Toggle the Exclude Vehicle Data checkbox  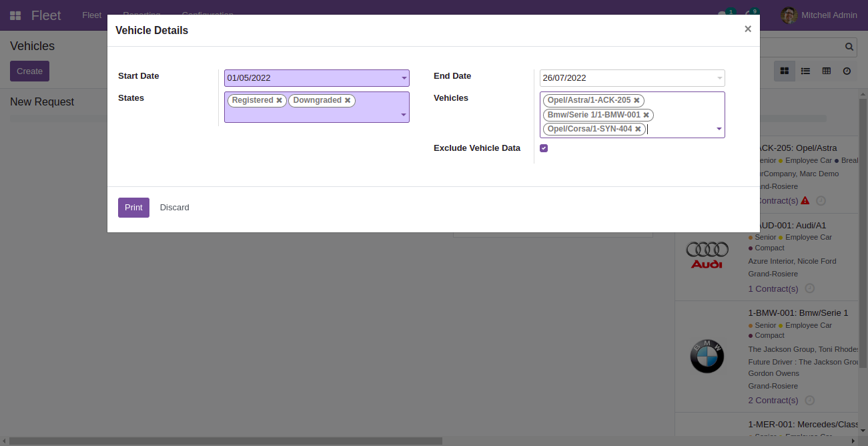click(544, 148)
